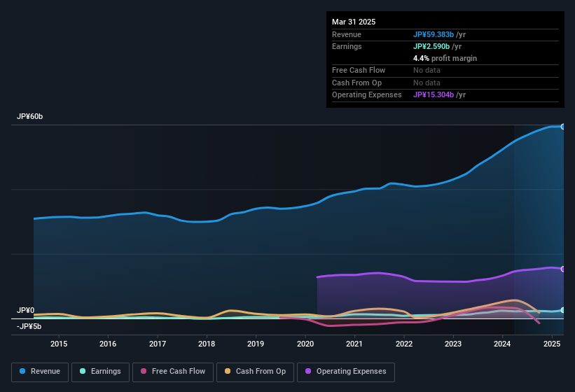Toggle the Earnings series in the legend

[x=100, y=372]
